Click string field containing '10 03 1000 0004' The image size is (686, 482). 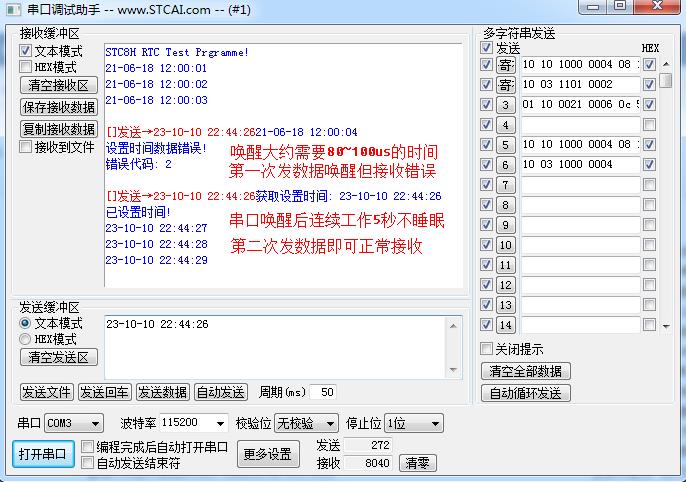coord(580,164)
